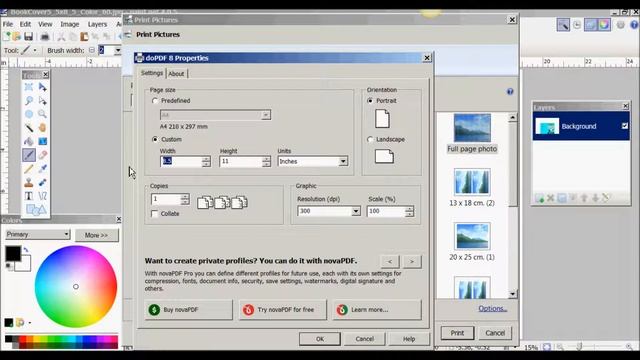Click the Cut scissors icon in toolbar
This screenshot has width=640, height=360.
click(x=61, y=37)
